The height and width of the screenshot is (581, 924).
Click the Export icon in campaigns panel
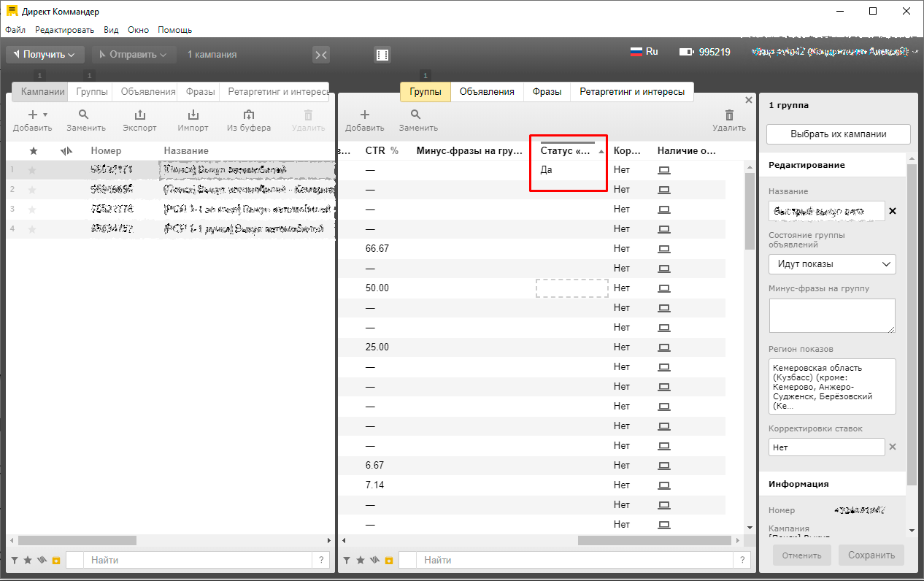point(139,115)
